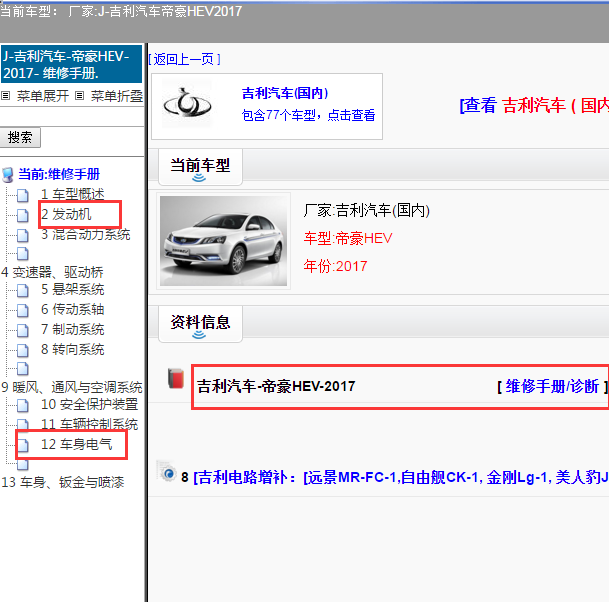Click the computer icon next to 当前:维修手册

click(8, 175)
